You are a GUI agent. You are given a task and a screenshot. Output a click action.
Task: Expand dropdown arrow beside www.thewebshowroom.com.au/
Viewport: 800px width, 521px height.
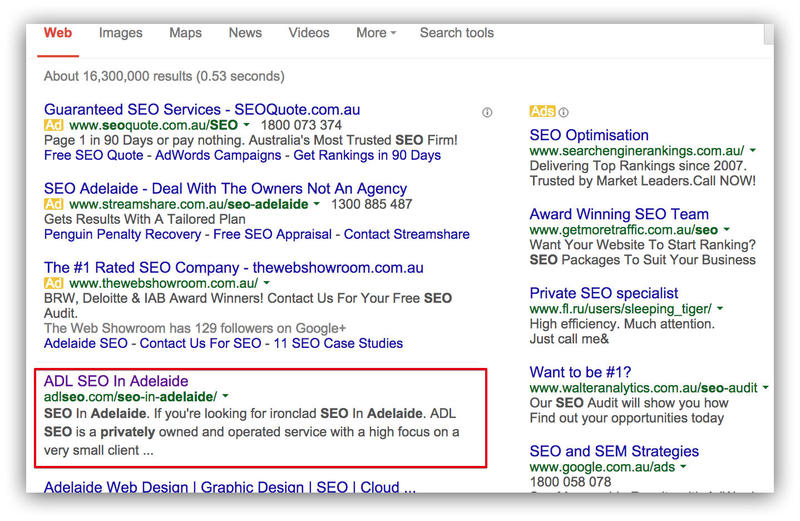[266, 283]
